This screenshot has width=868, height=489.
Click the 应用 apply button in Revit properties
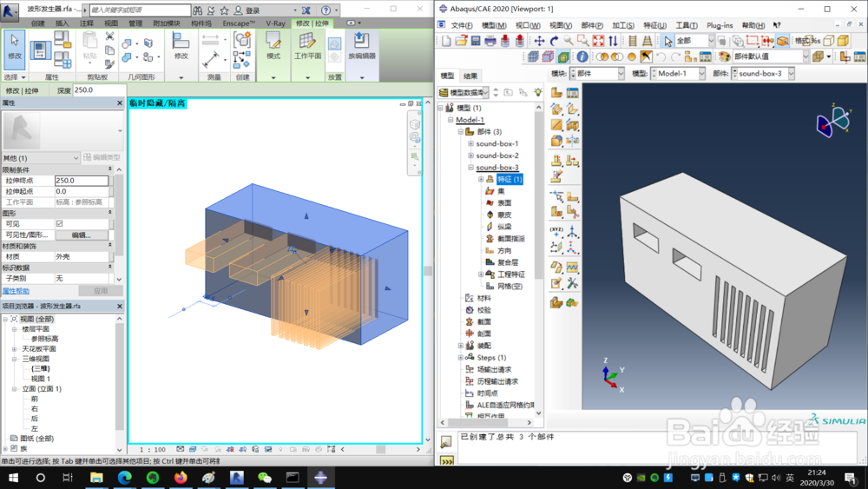100,291
